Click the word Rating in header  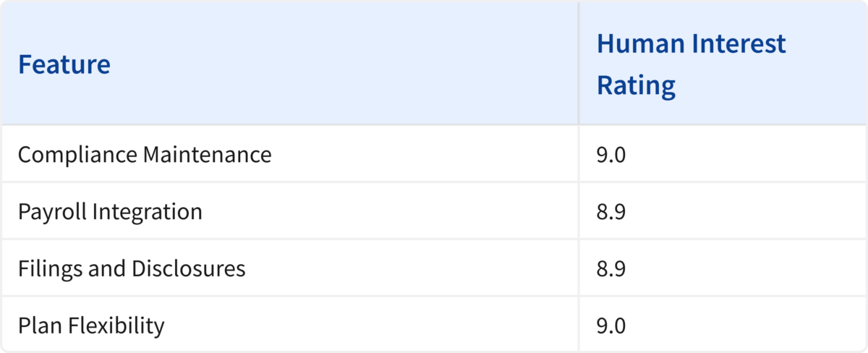coord(636,86)
